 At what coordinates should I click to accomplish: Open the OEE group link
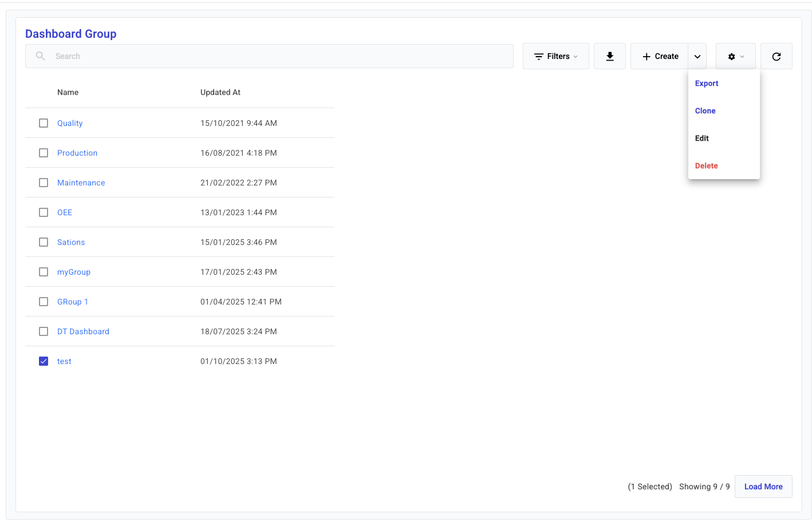65,212
